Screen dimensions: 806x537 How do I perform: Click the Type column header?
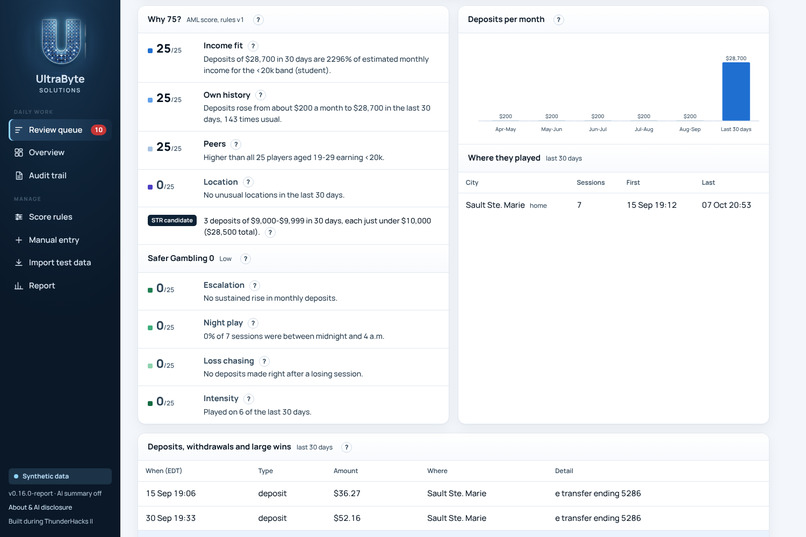coord(265,471)
